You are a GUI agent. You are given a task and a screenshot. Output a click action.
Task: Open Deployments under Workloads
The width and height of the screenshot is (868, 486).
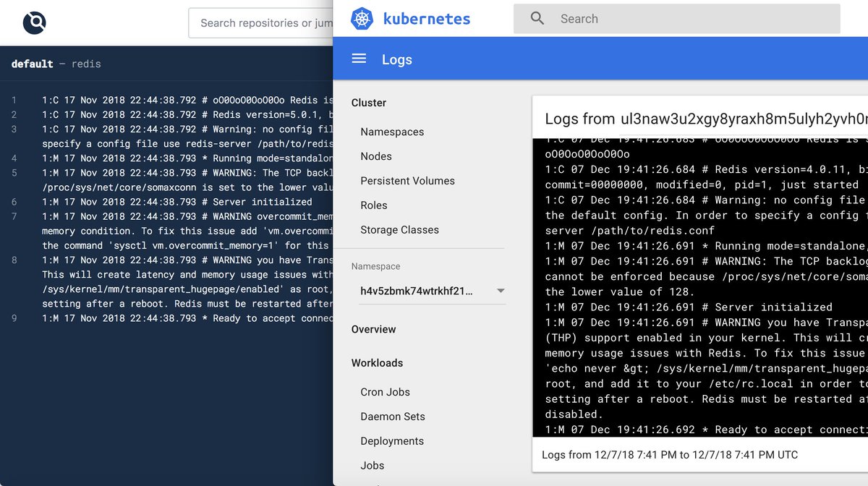point(391,440)
